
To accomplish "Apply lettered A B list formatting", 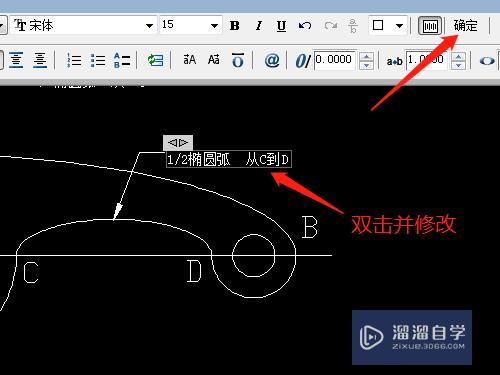I will coord(122,61).
